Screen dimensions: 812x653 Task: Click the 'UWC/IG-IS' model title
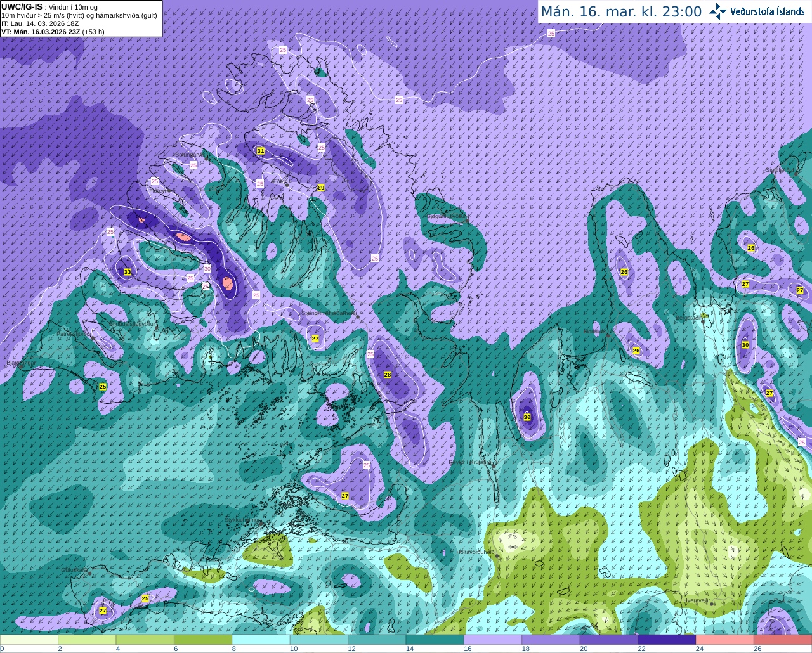(x=22, y=7)
